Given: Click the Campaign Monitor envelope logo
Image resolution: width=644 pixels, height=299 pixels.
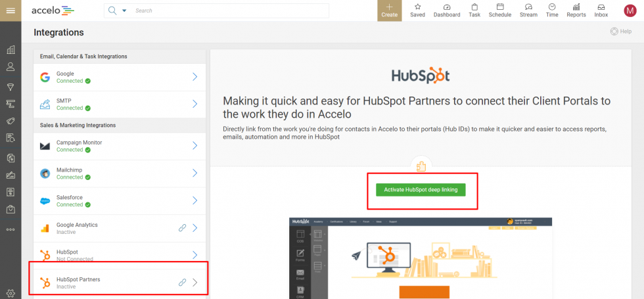Looking at the screenshot, I should click(x=45, y=146).
